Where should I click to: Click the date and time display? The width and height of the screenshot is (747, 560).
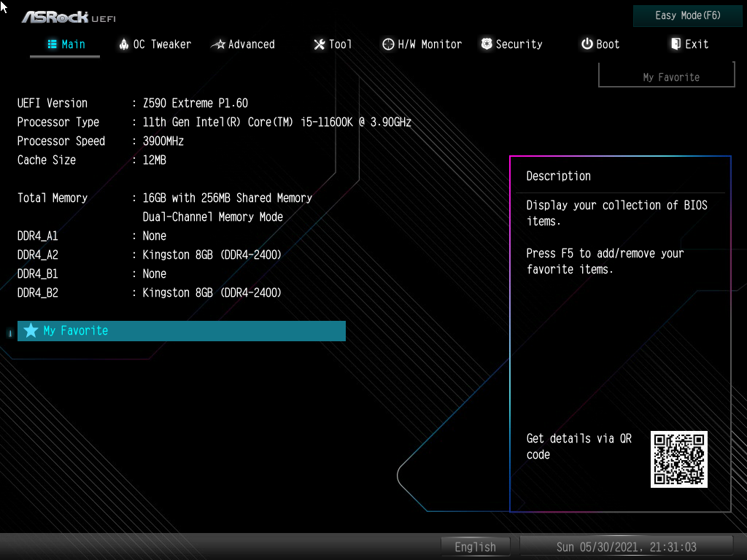tap(626, 547)
